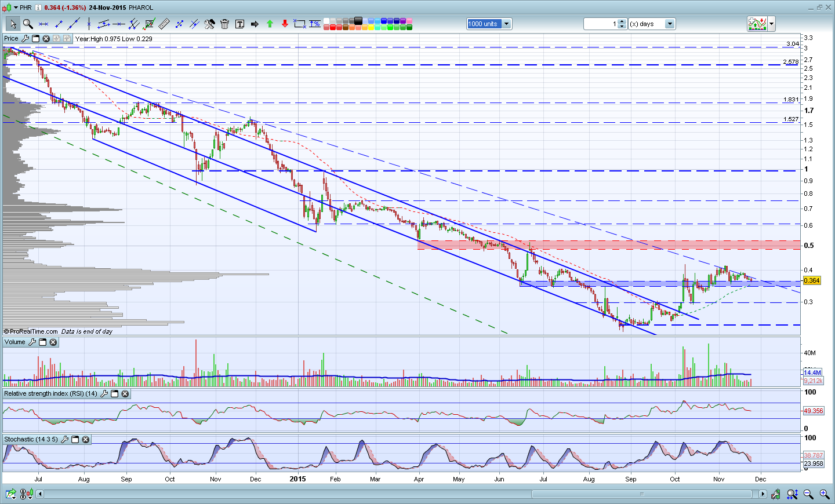Open the hammer and wrench settings tool

point(209,24)
